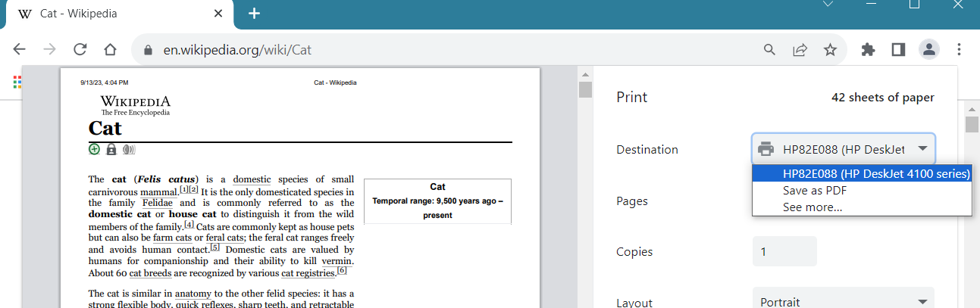Screen dimensions: 980x308
Task: Click the 'Temporal range' infobox text
Action: coord(437,207)
